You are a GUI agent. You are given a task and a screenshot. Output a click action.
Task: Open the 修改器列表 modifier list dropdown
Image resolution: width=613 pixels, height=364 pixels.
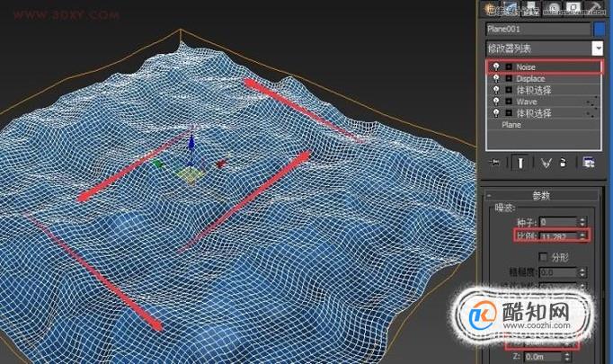tap(544, 49)
